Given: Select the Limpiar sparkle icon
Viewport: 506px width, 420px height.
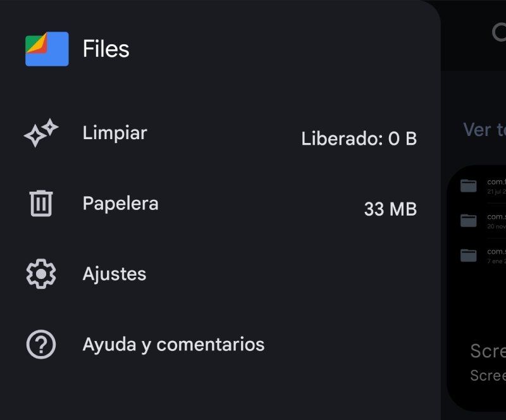Looking at the screenshot, I should [x=40, y=133].
